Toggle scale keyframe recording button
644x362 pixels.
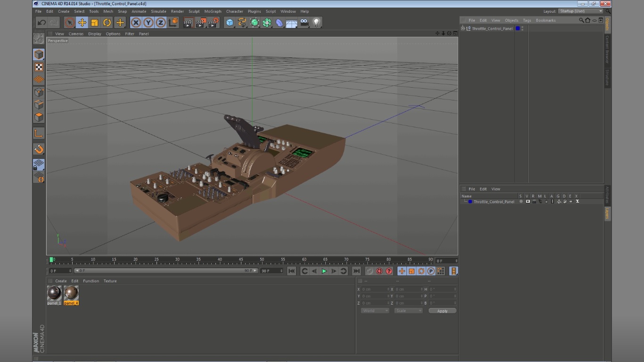(412, 271)
